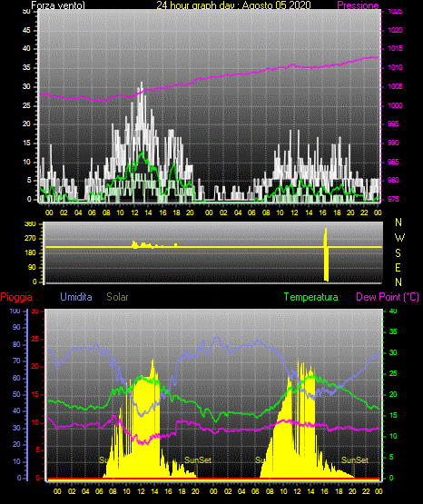
Task: Select the 975 pressure axis value
Action: (393, 199)
